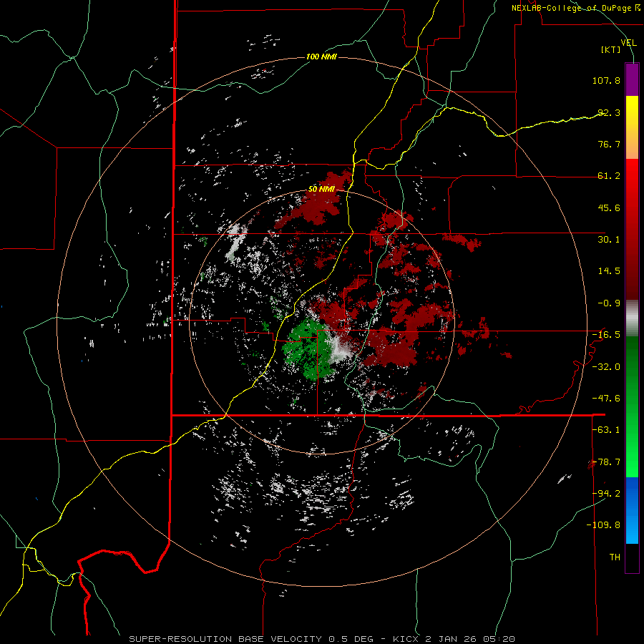The height and width of the screenshot is (644, 644).
Task: Pick the red segment of the color bar
Action: (632, 229)
